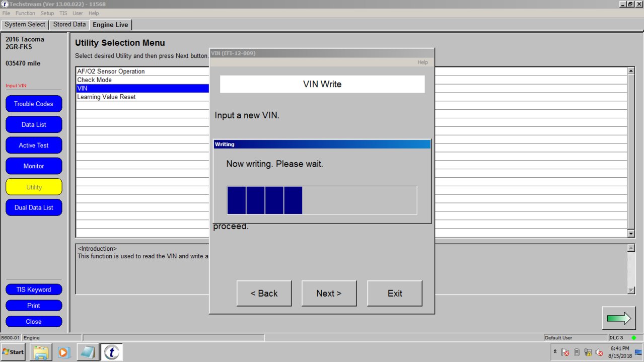Image resolution: width=644 pixels, height=362 pixels.
Task: Open the file explorer taskbar icon
Action: point(40,352)
